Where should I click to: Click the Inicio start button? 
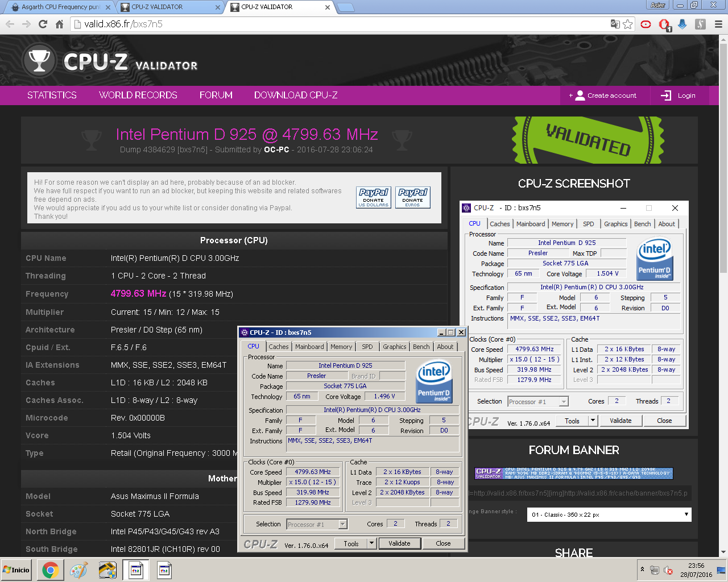click(x=16, y=570)
